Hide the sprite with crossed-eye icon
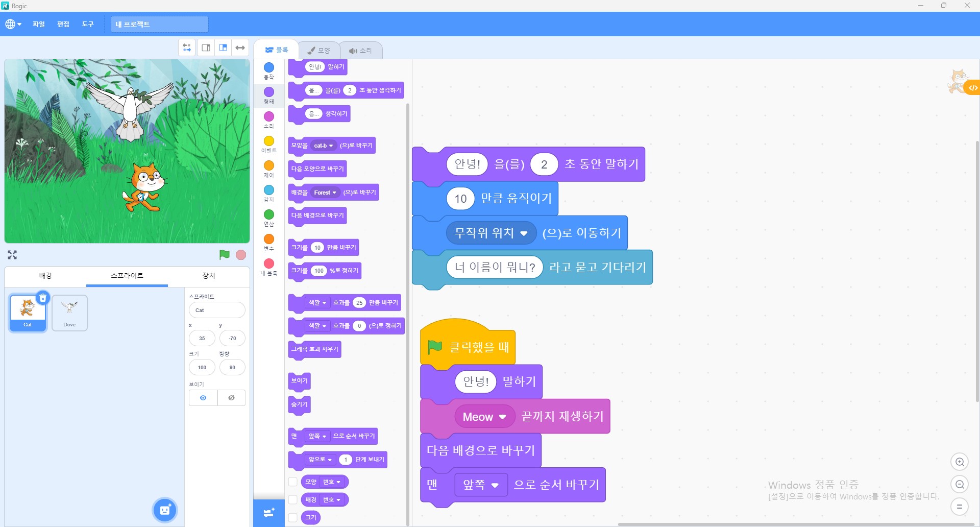Image resolution: width=980 pixels, height=527 pixels. coord(231,398)
